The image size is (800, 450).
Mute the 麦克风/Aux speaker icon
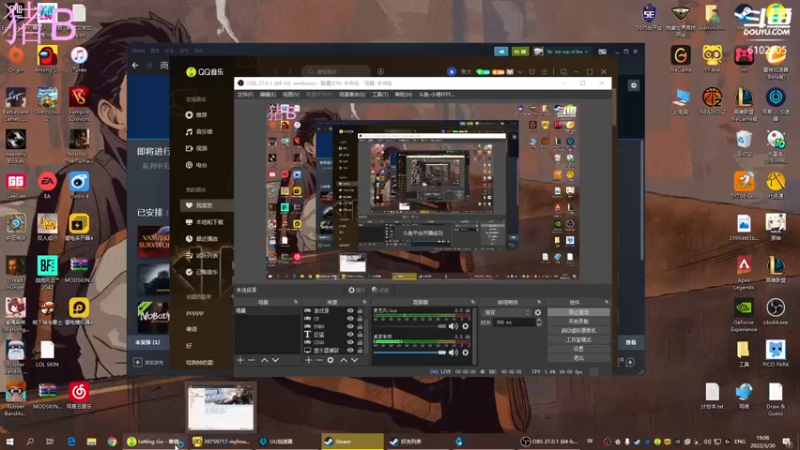453,326
